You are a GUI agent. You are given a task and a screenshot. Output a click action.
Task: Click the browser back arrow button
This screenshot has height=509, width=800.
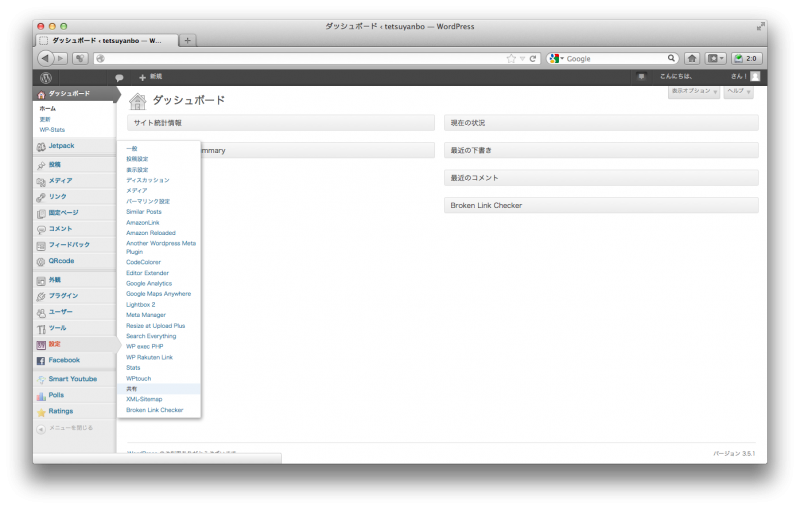pyautogui.click(x=46, y=58)
